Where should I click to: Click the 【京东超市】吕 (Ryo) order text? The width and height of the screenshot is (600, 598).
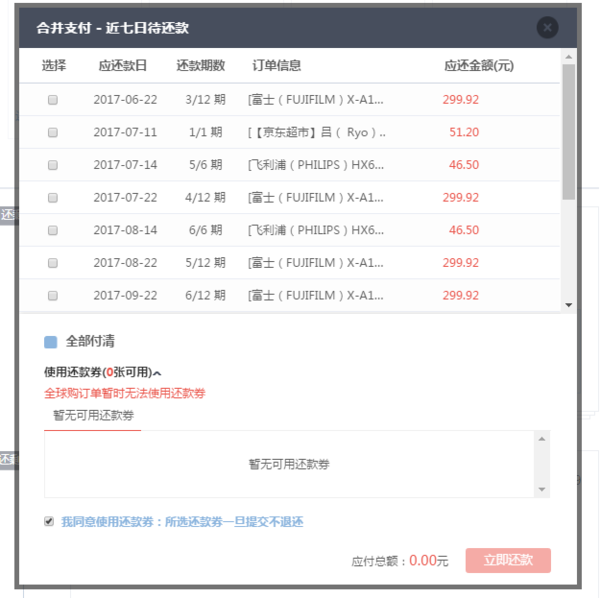pyautogui.click(x=316, y=132)
